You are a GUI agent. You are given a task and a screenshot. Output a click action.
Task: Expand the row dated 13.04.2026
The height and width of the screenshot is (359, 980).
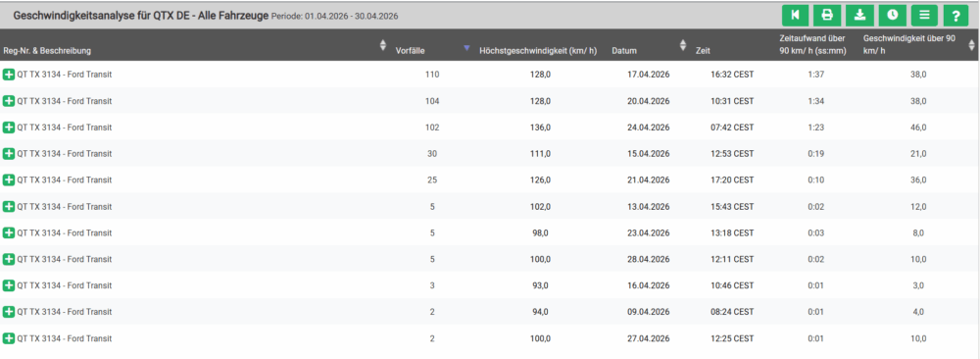9,206
